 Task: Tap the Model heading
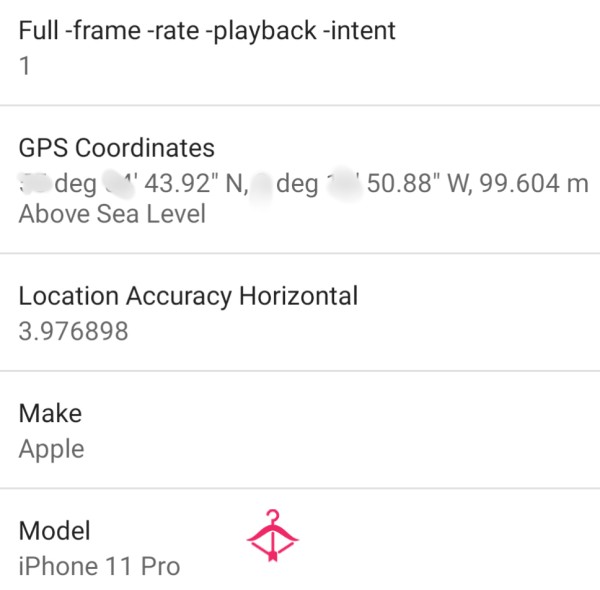pyautogui.click(x=55, y=531)
